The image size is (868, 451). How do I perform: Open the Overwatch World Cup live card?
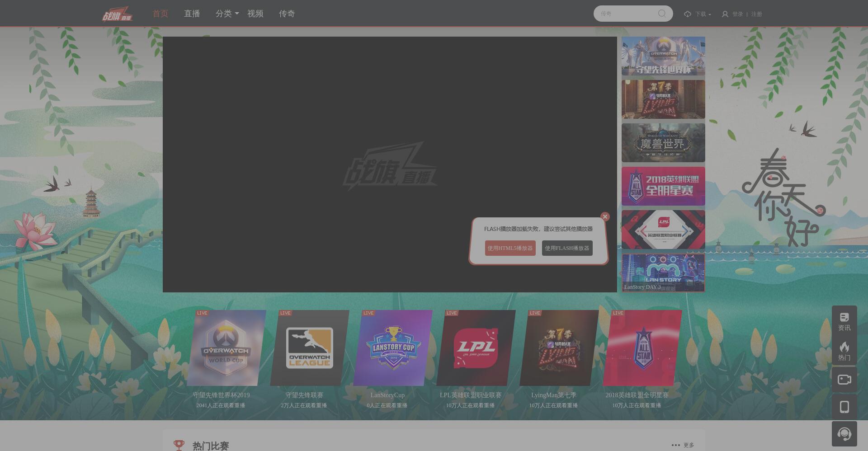pyautogui.click(x=226, y=348)
